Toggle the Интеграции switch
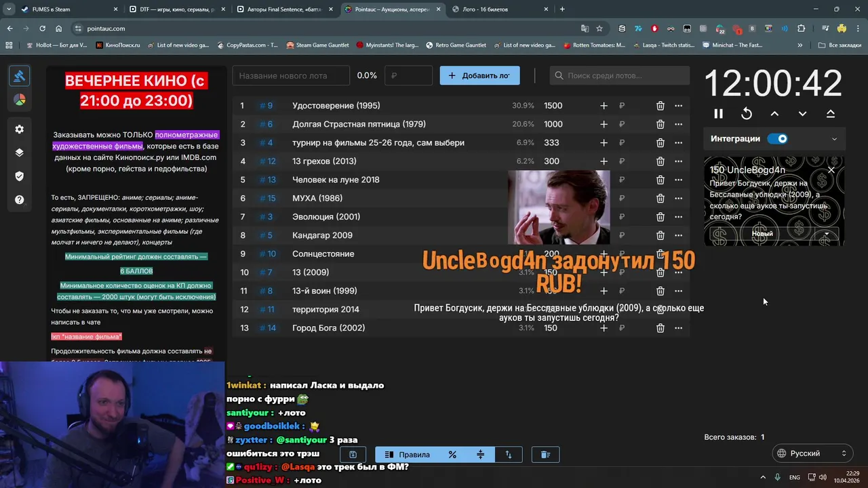868x488 pixels. 778,139
